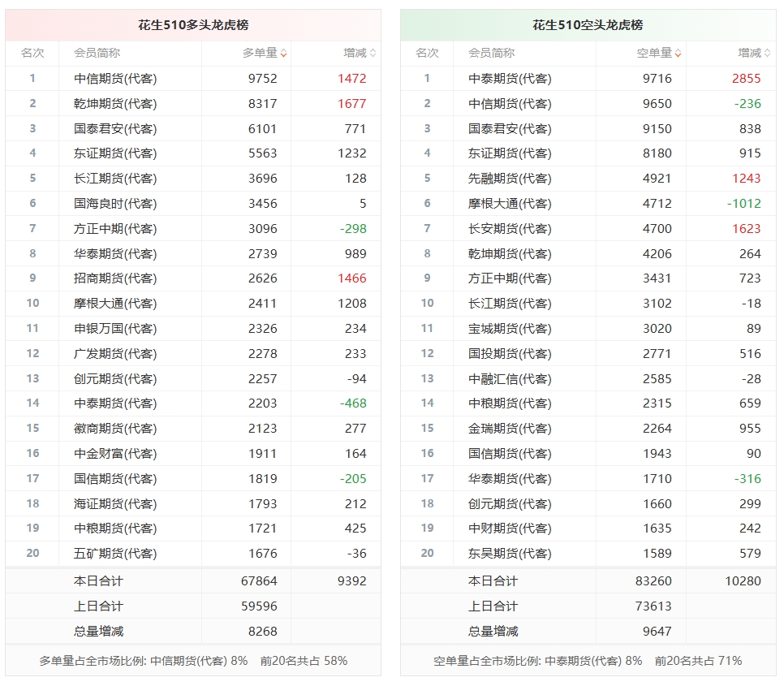Click green change value -298
This screenshot has width=784, height=686.
(353, 228)
